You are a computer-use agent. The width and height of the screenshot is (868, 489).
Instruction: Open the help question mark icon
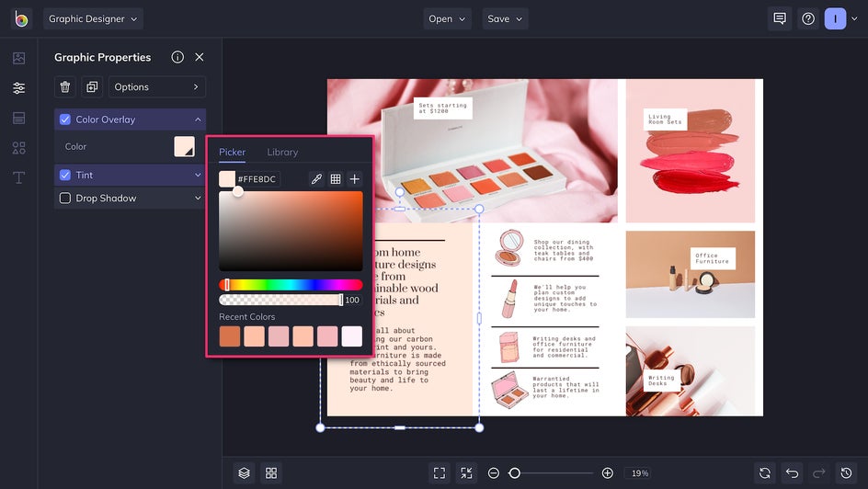(x=807, y=18)
